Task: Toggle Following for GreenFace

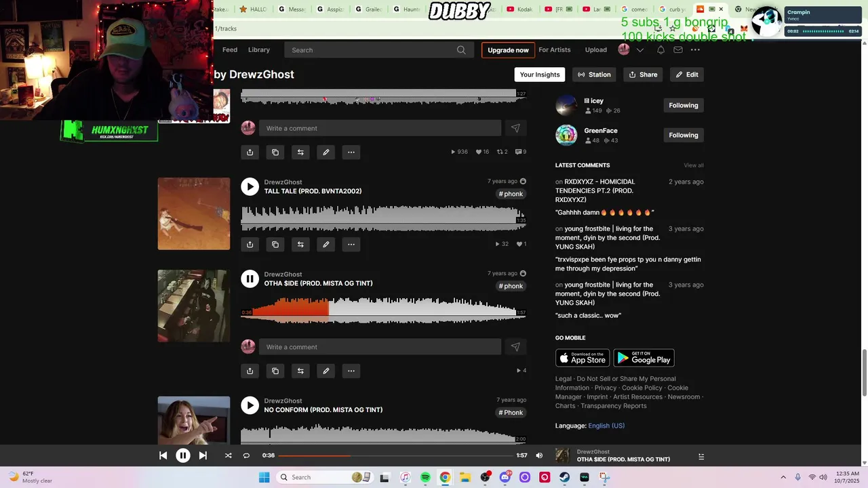Action: pos(684,135)
